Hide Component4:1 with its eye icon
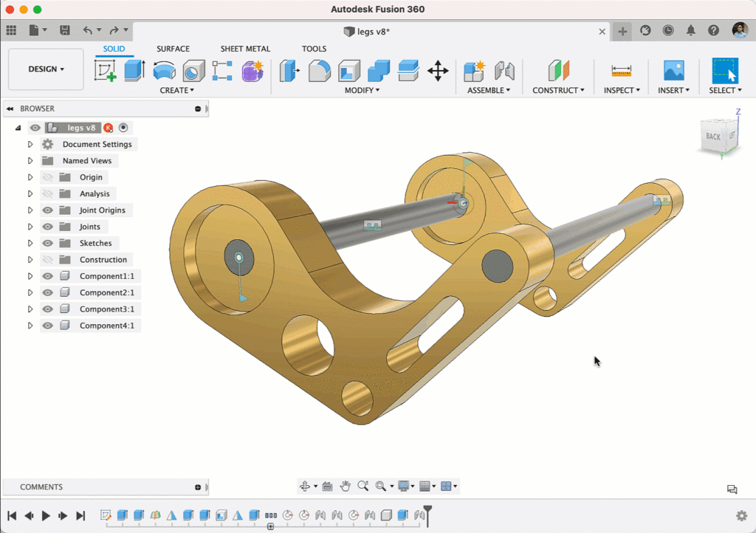756x533 pixels. tap(48, 325)
